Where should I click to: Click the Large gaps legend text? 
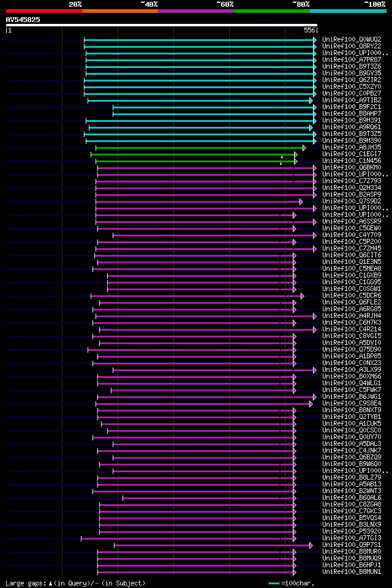[x=75, y=583]
